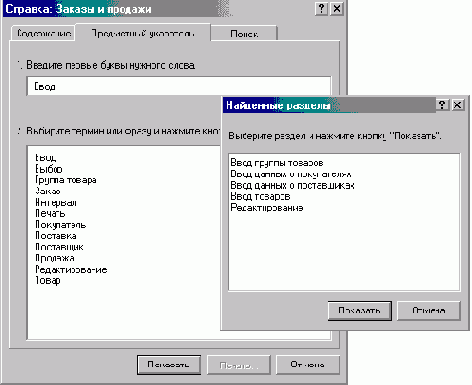
Task: Click the help question-mark button in Справка title bar
Action: click(321, 9)
